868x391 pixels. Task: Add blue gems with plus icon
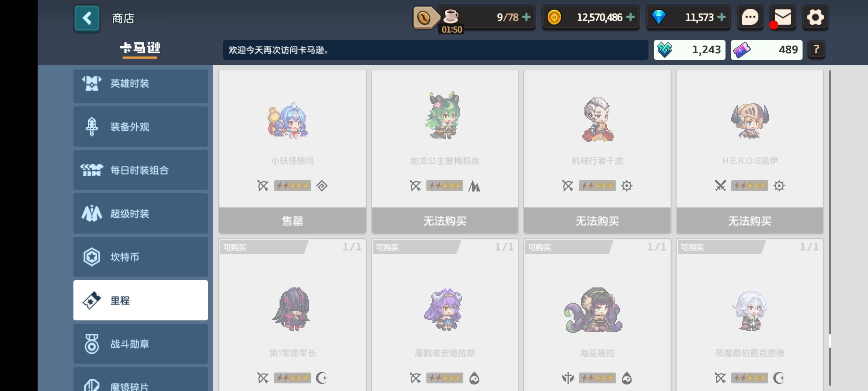point(722,17)
